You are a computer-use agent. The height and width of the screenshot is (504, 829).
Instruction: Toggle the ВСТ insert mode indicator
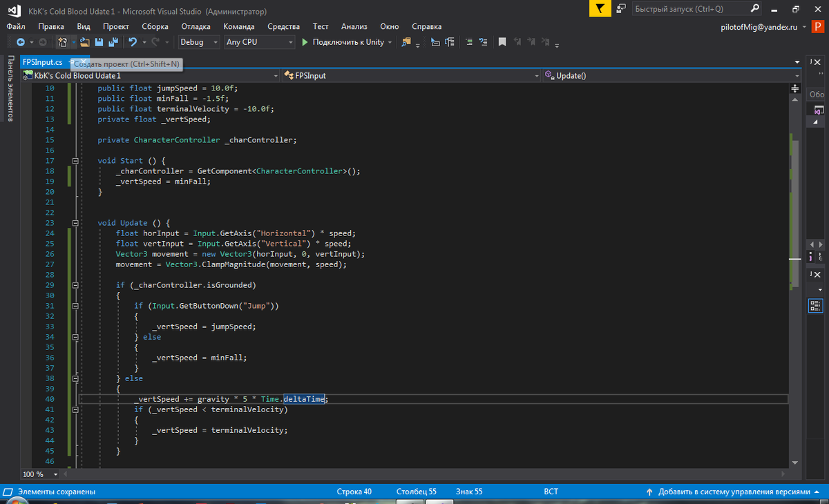coord(551,492)
